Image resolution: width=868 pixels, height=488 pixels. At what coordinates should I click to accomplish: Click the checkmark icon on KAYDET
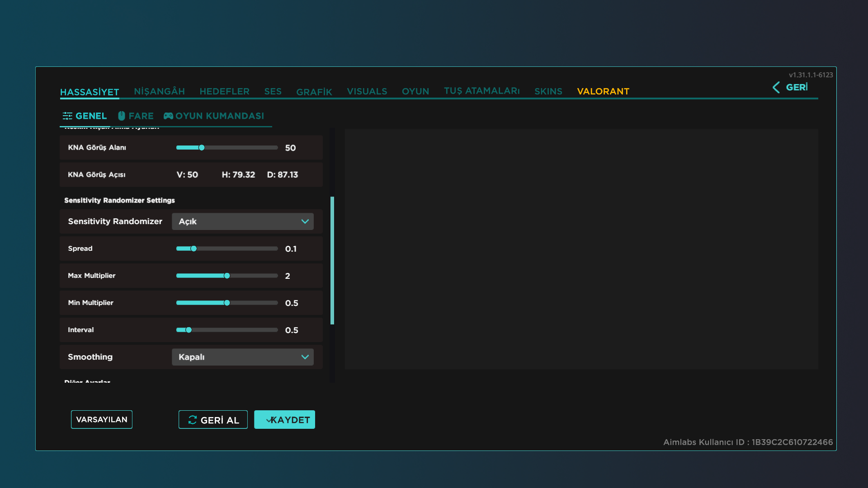tap(268, 420)
